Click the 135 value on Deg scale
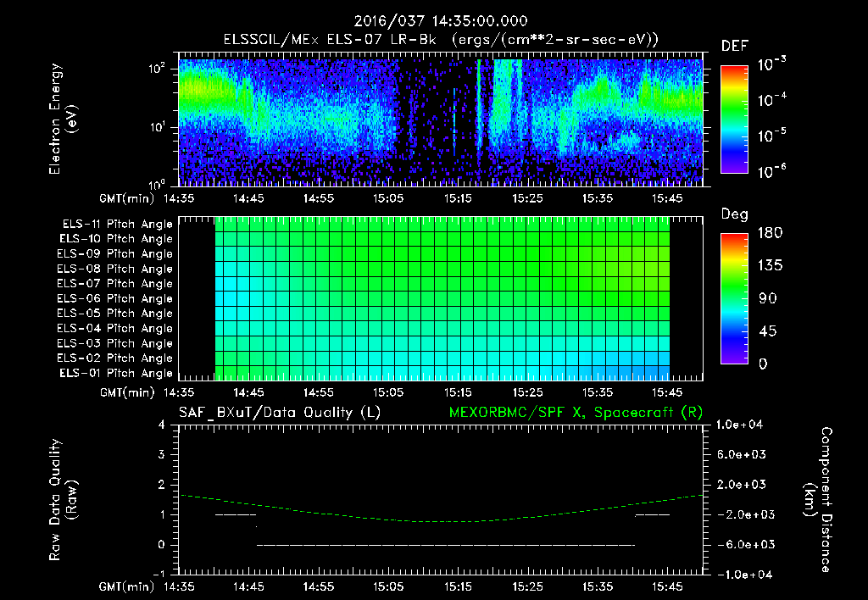The image size is (868, 600). point(770,266)
